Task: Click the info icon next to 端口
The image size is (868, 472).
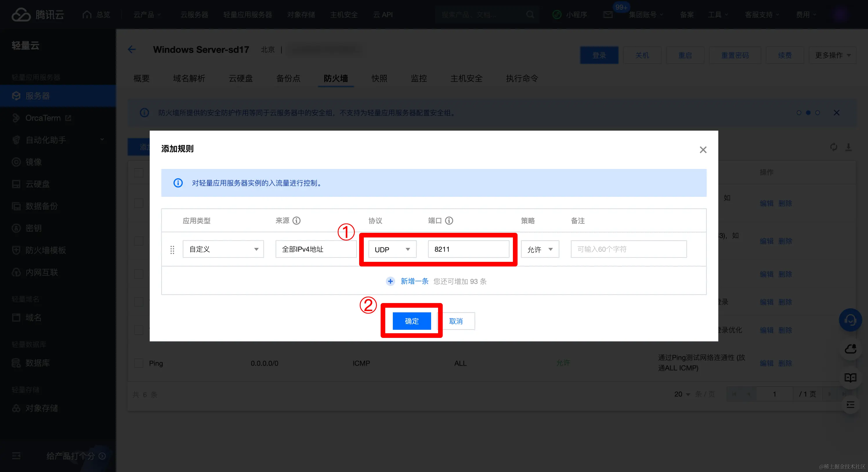Action: (449, 221)
